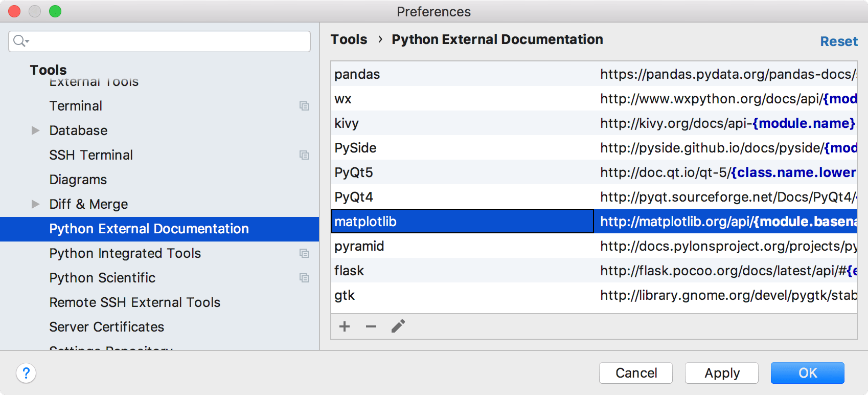Viewport: 868px width, 395px height.
Task: Add a new documentation entry with plus icon
Action: (345, 326)
